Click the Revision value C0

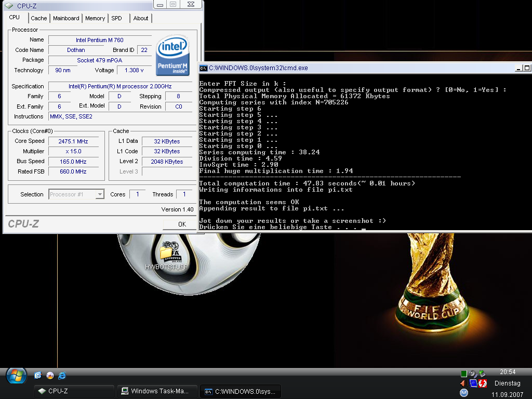179,107
